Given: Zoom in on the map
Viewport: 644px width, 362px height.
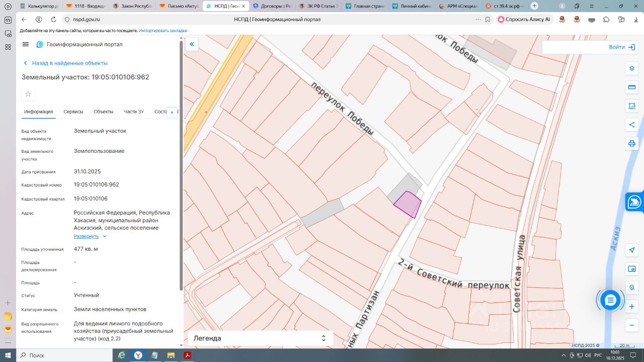Looking at the screenshot, I should point(632,306).
